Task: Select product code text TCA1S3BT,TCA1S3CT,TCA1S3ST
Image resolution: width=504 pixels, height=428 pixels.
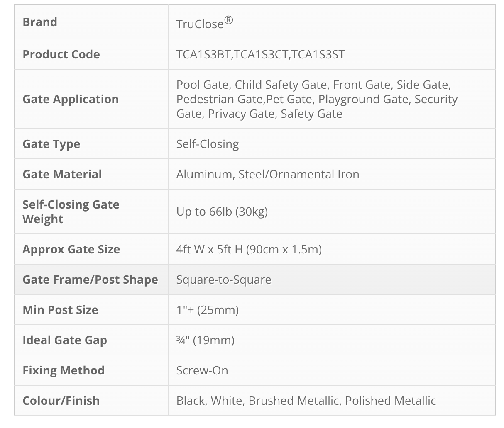Action: pyautogui.click(x=260, y=54)
